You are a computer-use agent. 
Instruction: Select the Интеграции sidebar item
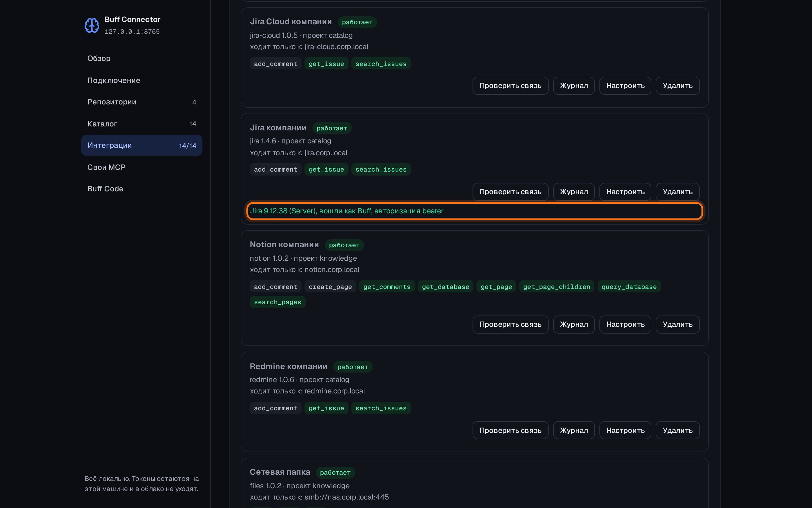(142, 145)
